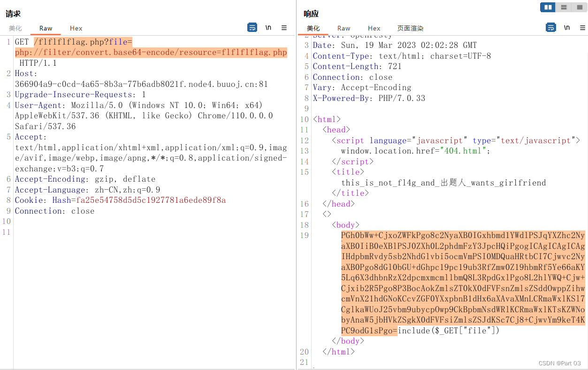
Task: Click the Host: header name
Action: tap(26, 73)
